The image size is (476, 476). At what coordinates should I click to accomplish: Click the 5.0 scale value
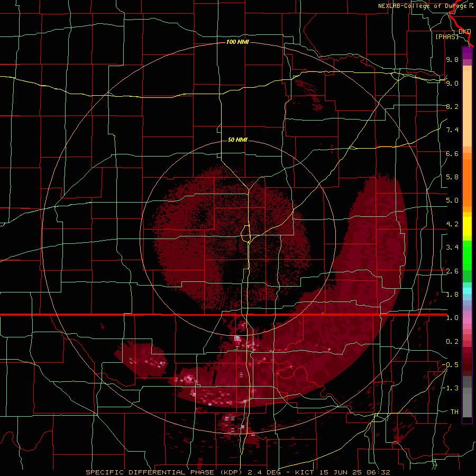click(452, 200)
